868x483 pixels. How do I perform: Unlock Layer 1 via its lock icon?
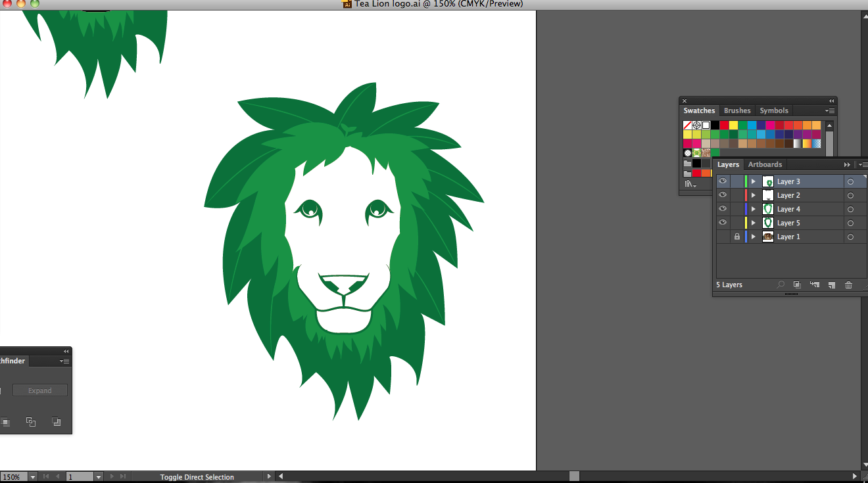tap(736, 237)
